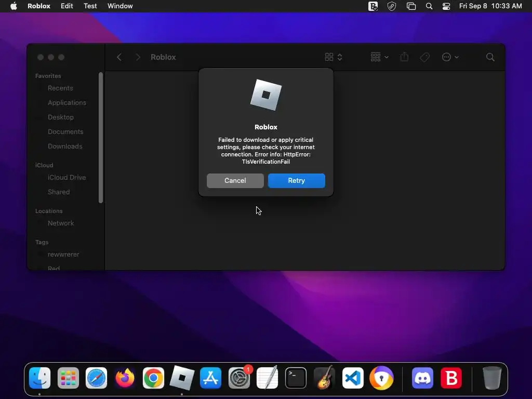Select the rewwrerer tag in sidebar
Image resolution: width=532 pixels, height=399 pixels.
(x=63, y=255)
